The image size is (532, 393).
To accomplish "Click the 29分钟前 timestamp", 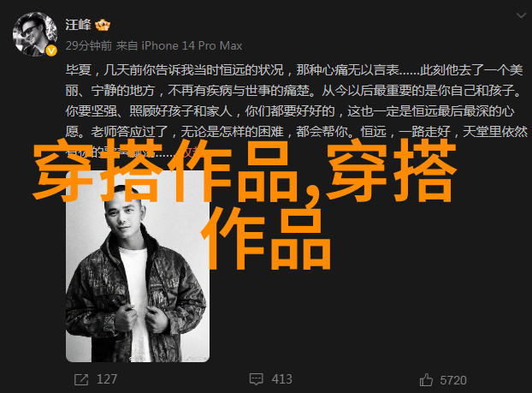I will pyautogui.click(x=89, y=45).
